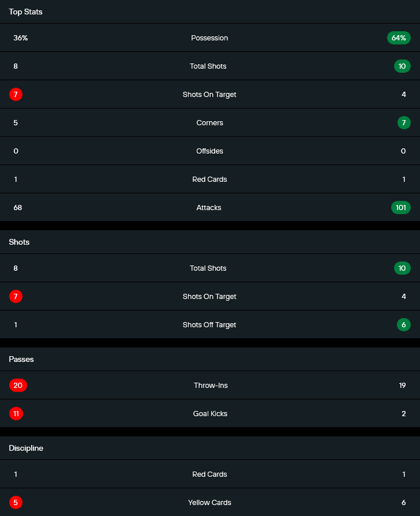Click the Offsides stat label

pos(209,151)
